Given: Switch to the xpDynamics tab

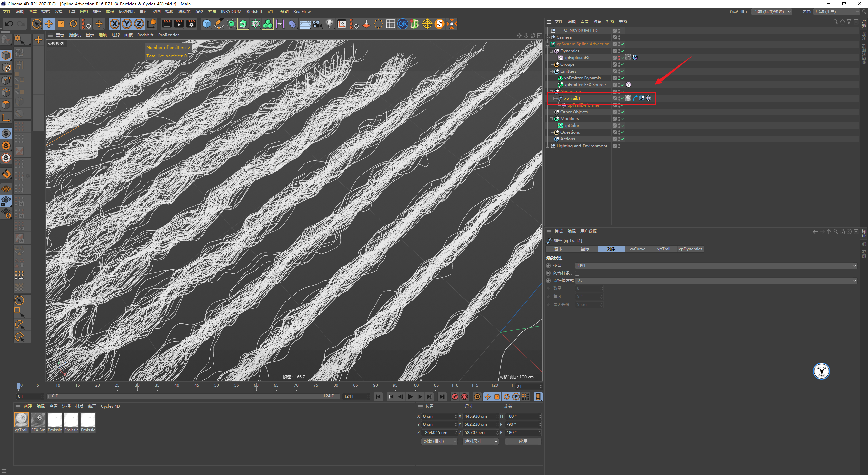Looking at the screenshot, I should coord(690,249).
